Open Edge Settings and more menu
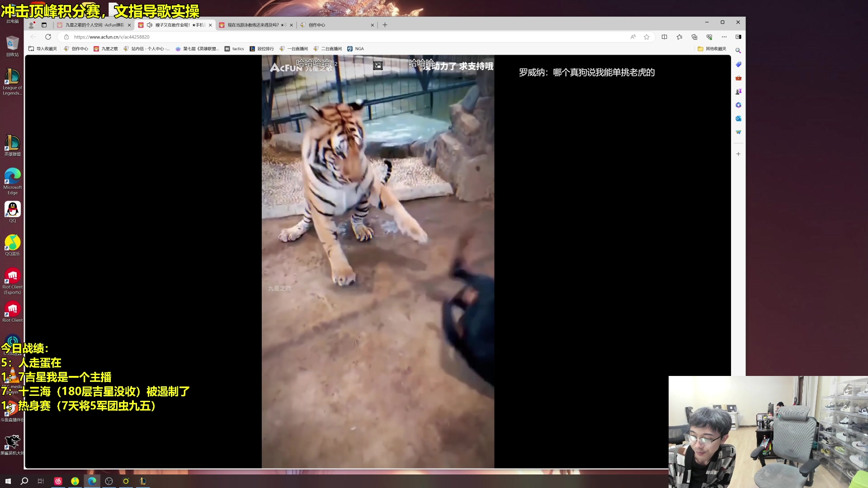 coord(724,37)
